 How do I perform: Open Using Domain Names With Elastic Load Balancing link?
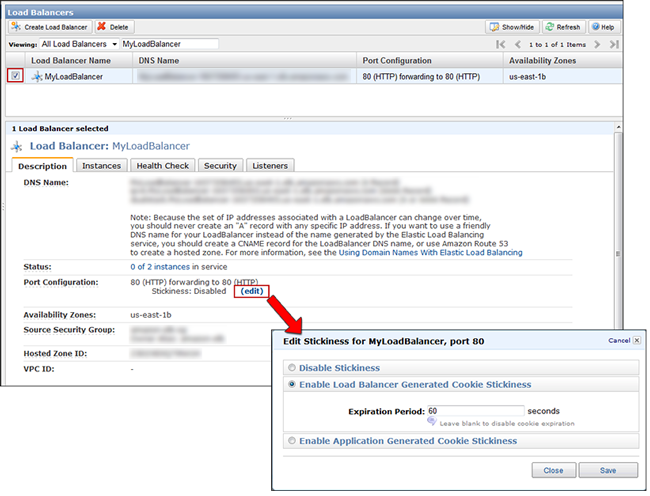(430, 252)
